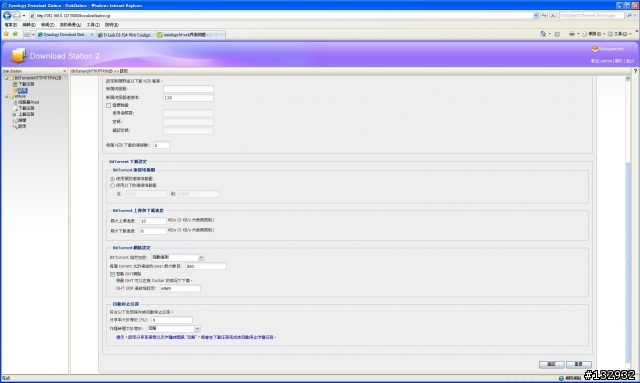Open the Quick Tabs thumbnail view icon

[27, 35]
